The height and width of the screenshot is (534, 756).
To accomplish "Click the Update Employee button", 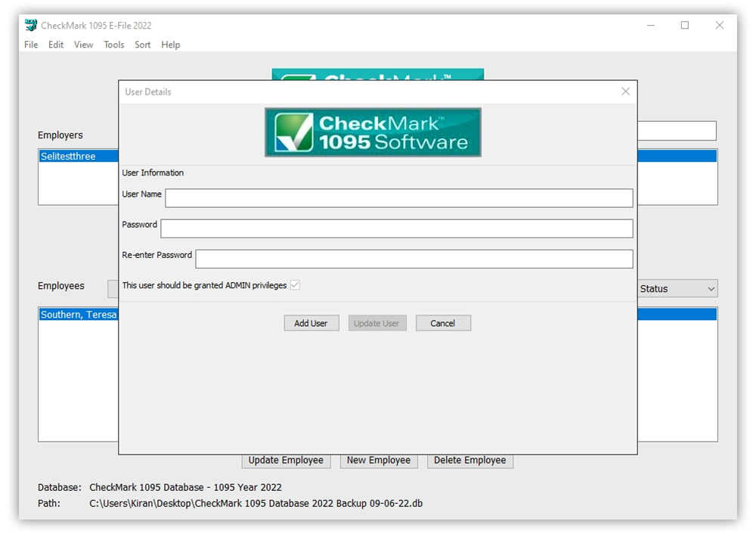I will pos(286,461).
